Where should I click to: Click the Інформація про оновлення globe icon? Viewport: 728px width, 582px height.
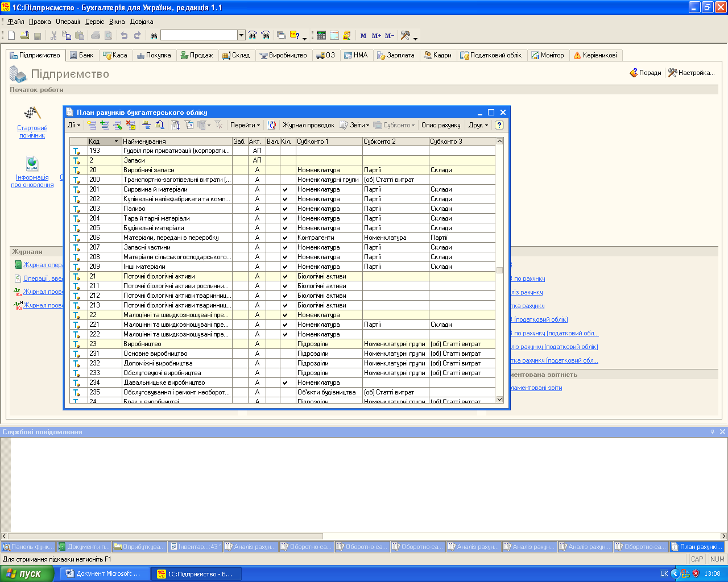click(32, 164)
